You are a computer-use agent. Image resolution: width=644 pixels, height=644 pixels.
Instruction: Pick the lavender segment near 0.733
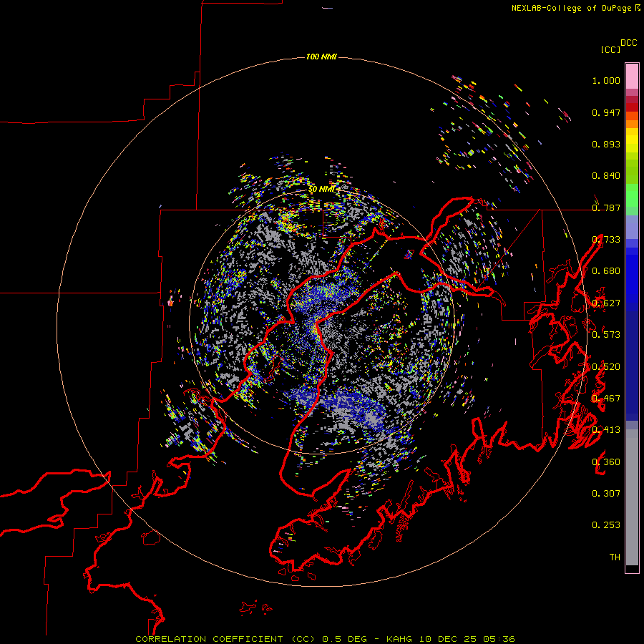[x=632, y=227]
